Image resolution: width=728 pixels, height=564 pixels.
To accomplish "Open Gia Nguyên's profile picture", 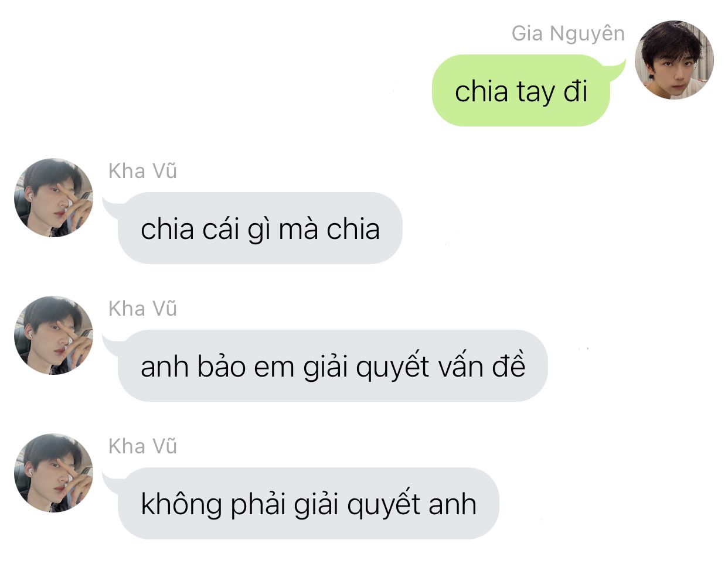I will 674,60.
